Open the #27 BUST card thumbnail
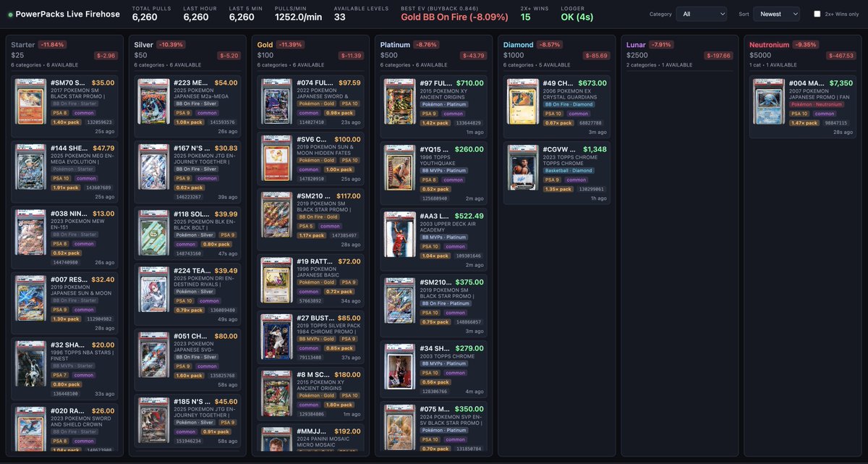Viewport: 868px width, 464px height. click(277, 337)
